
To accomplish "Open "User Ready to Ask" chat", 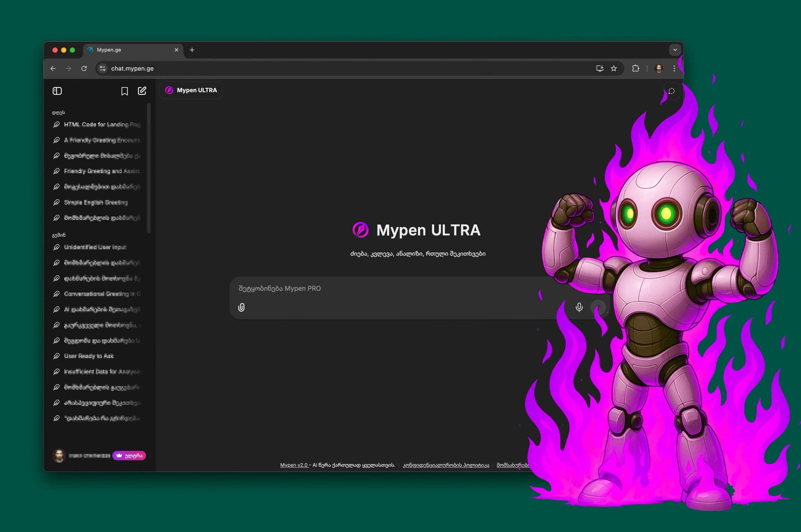I will tap(88, 356).
